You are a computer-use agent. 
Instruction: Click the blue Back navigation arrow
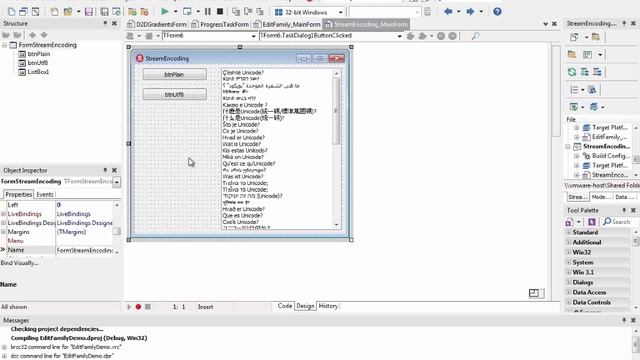pos(448,12)
